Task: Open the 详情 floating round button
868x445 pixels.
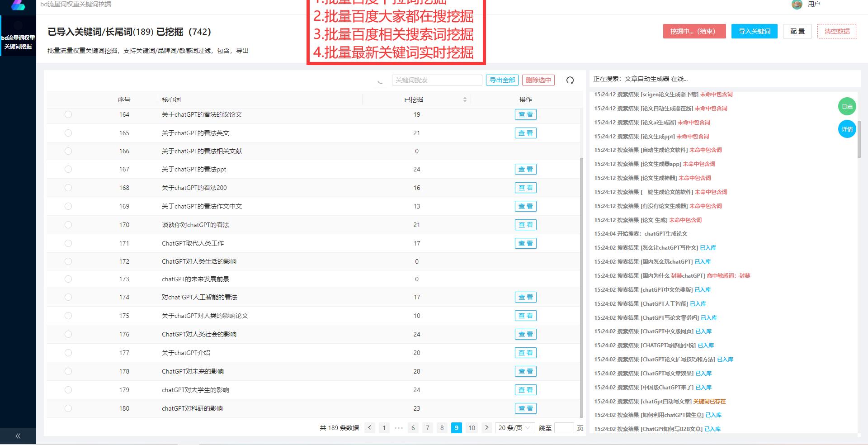Action: tap(847, 129)
